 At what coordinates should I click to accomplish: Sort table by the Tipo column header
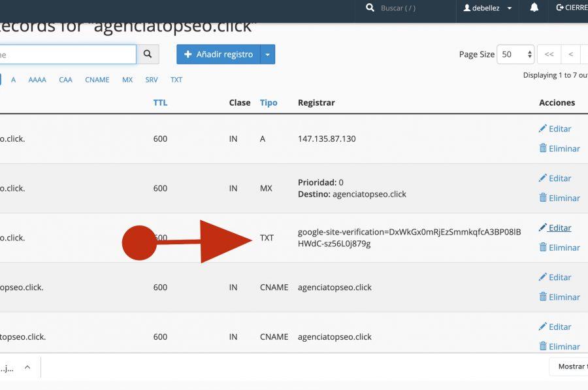coord(269,103)
